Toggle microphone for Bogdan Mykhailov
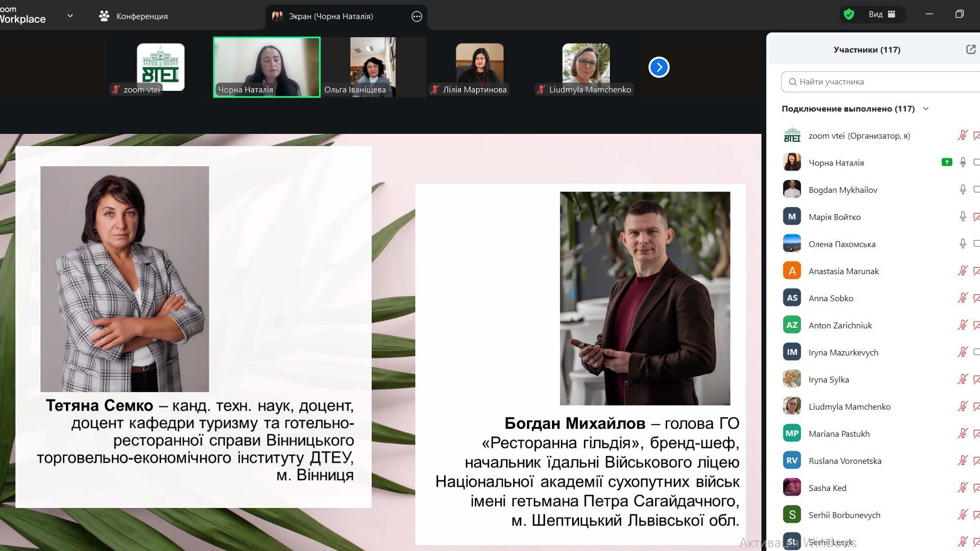This screenshot has width=980, height=551. (962, 190)
